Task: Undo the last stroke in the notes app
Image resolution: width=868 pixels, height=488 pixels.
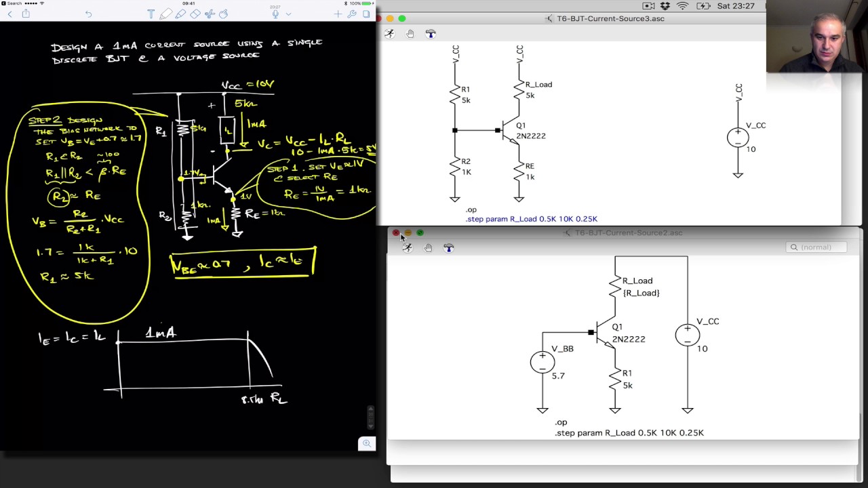Action: point(88,14)
